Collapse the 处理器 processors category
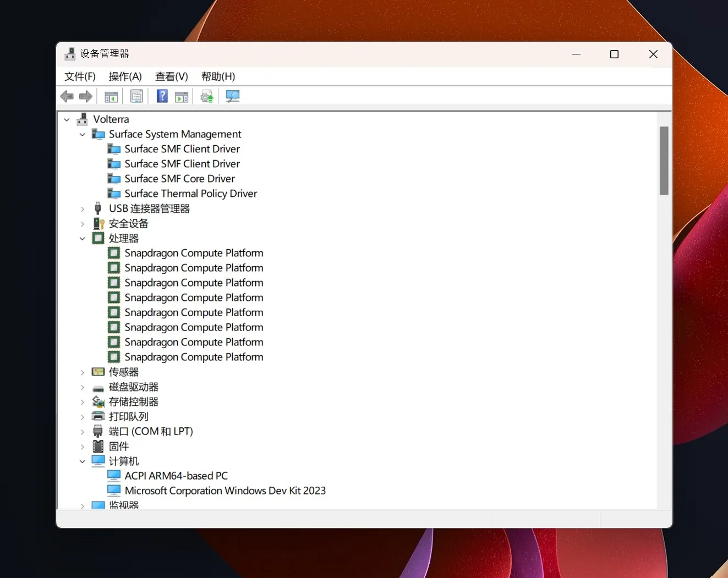 click(83, 239)
